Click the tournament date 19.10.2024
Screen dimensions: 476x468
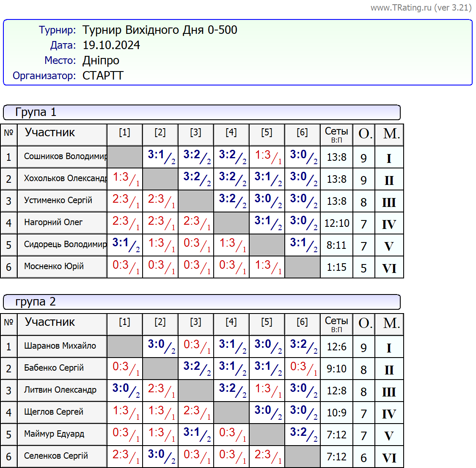(111, 45)
